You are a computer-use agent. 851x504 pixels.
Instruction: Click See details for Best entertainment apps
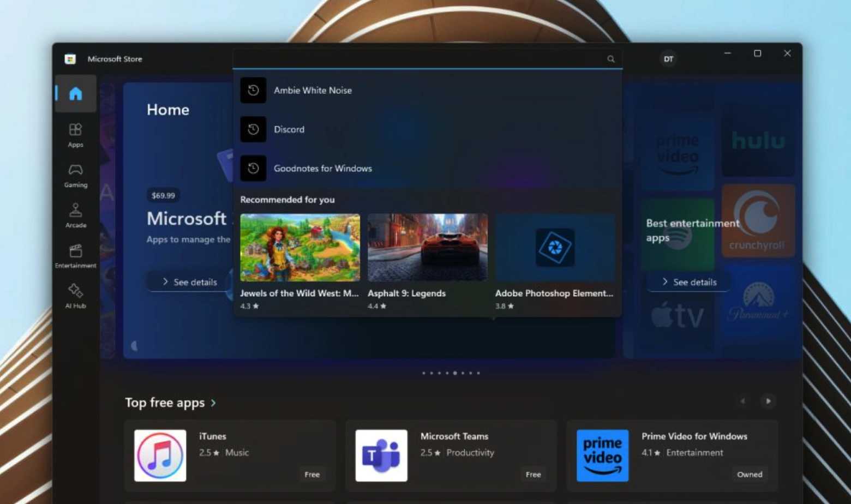pos(689,282)
